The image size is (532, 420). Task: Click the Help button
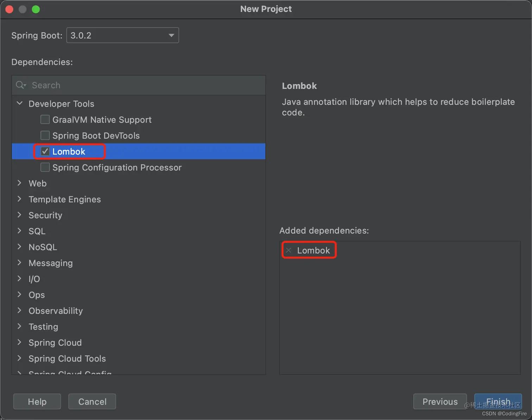pos(37,402)
